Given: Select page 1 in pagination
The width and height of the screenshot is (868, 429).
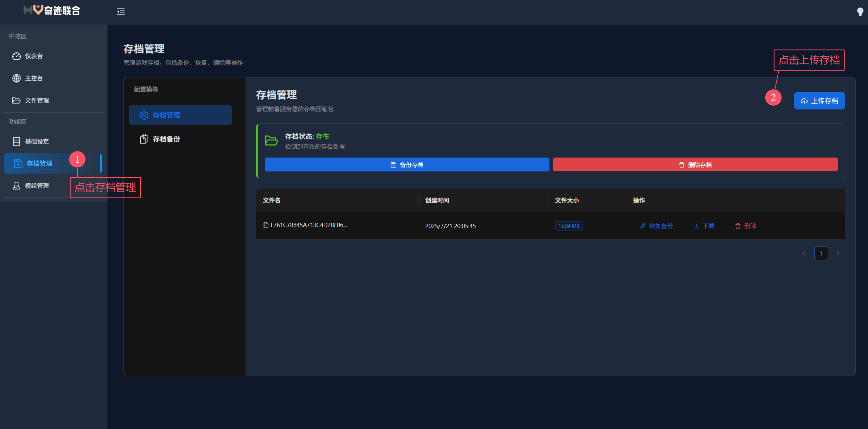Looking at the screenshot, I should (x=821, y=253).
